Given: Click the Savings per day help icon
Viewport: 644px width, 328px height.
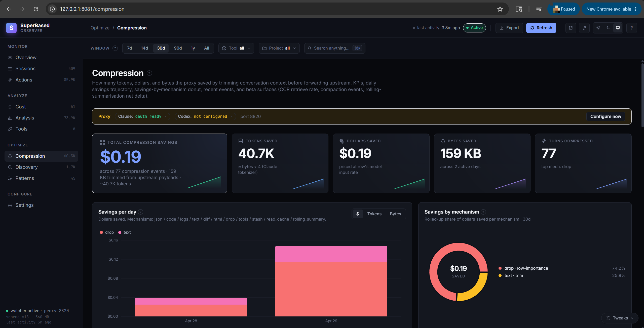Looking at the screenshot, I should [141, 212].
